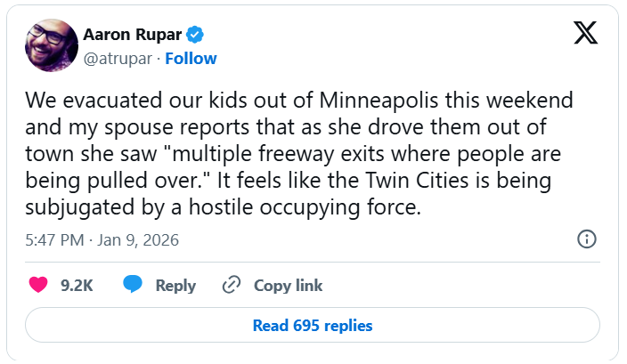Like the tweet with the pink heart icon
The image size is (627, 364).
[38, 285]
